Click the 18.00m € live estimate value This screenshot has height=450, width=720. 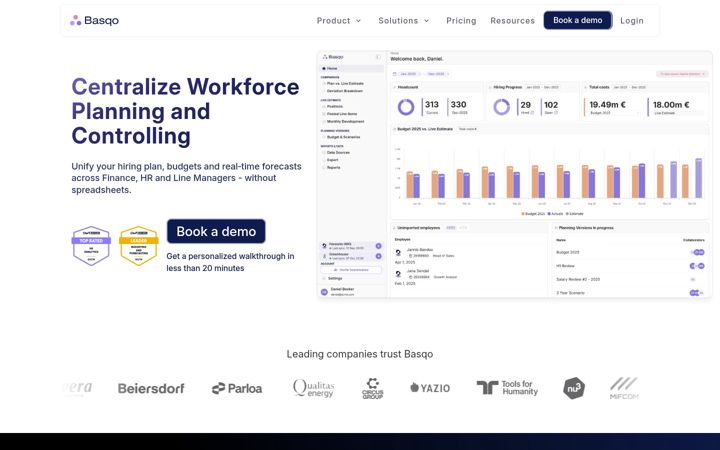pos(671,105)
